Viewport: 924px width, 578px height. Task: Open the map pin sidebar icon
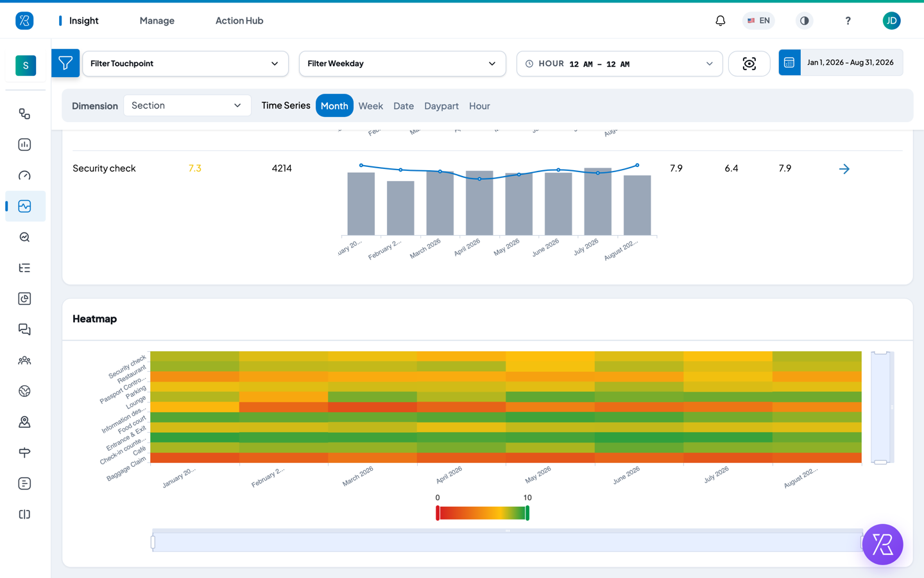24,422
